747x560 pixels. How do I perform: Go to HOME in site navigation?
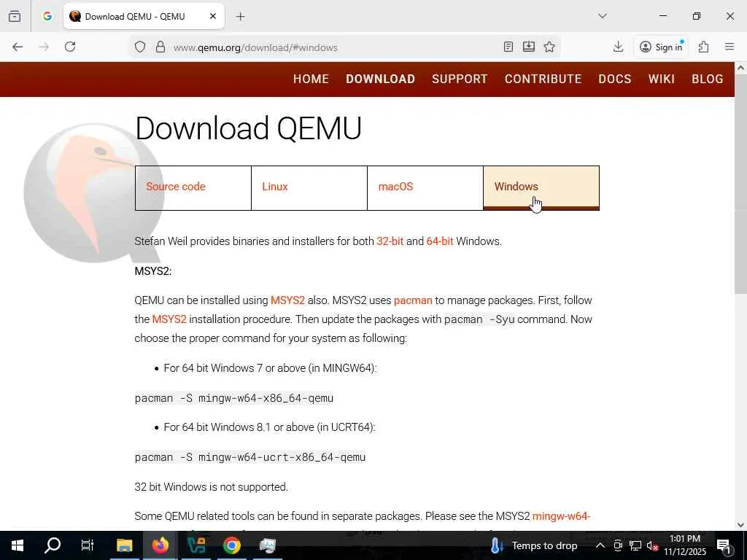[x=311, y=79]
